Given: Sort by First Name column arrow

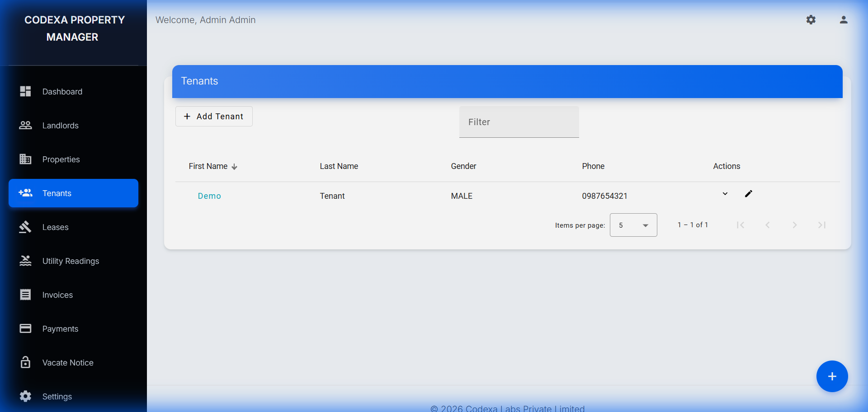Looking at the screenshot, I should pos(234,167).
